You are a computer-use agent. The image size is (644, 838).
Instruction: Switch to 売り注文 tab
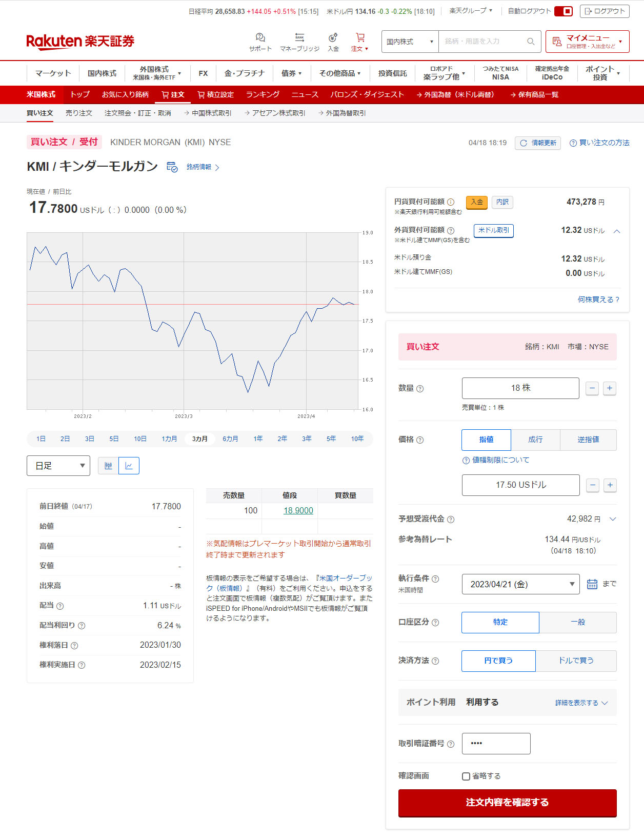78,113
